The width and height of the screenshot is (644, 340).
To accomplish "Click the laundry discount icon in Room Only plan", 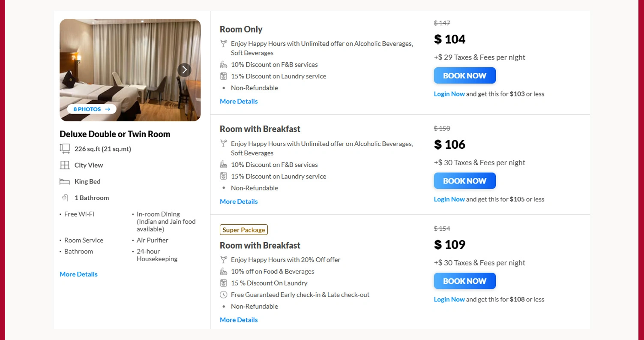I will click(x=223, y=76).
